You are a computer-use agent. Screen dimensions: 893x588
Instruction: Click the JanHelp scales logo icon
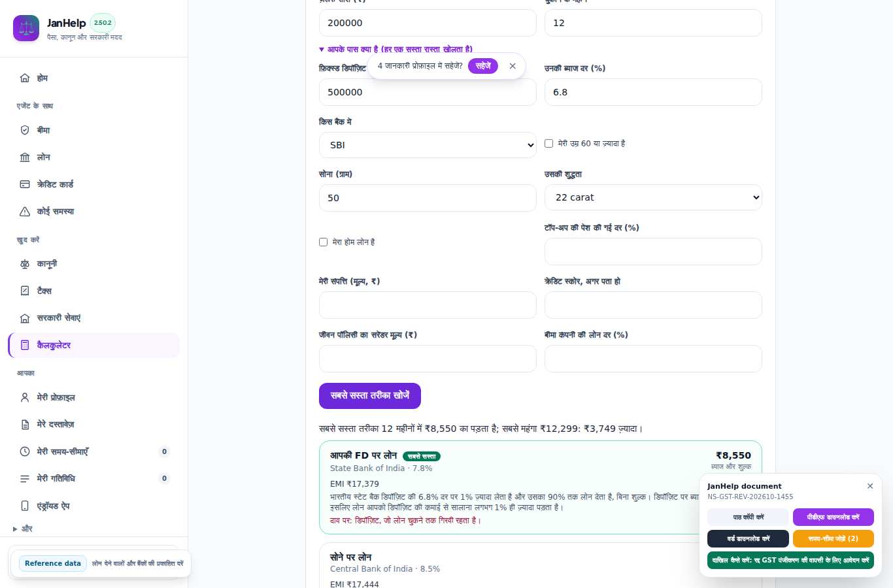[x=26, y=28]
